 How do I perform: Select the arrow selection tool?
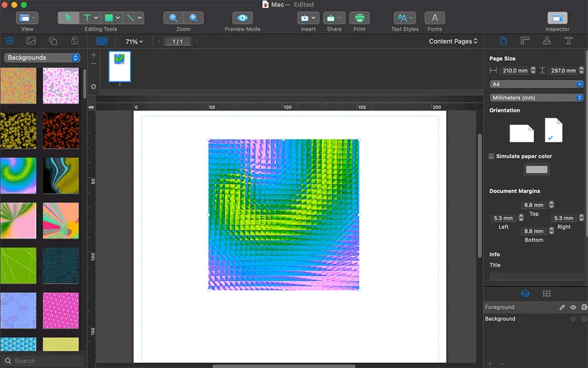point(69,18)
